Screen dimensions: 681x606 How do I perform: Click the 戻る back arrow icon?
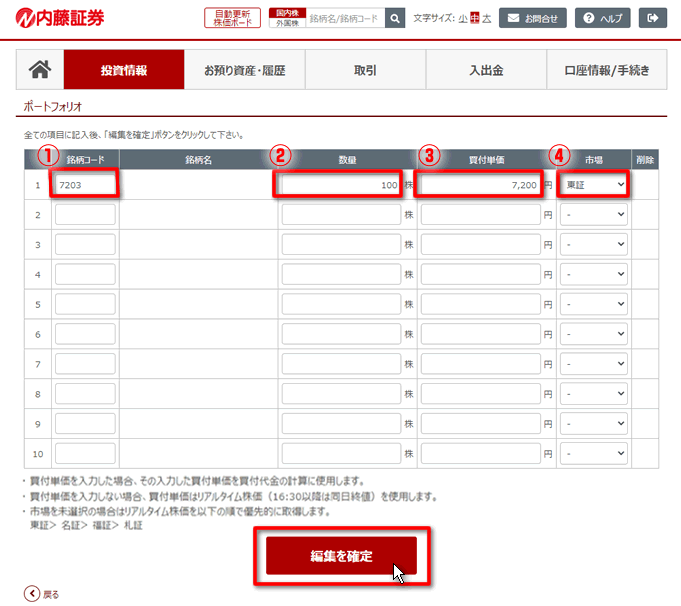pyautogui.click(x=32, y=594)
